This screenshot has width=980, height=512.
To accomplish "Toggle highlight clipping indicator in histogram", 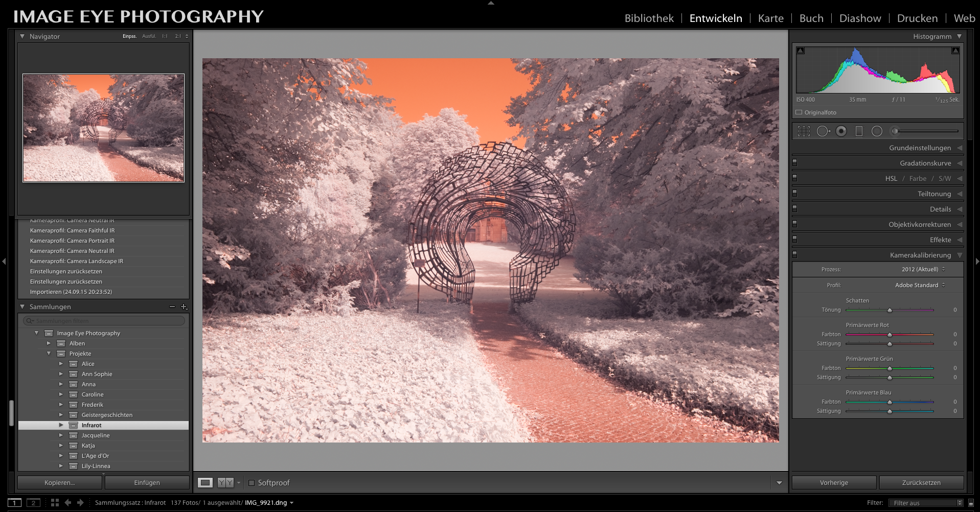I will click(x=955, y=51).
